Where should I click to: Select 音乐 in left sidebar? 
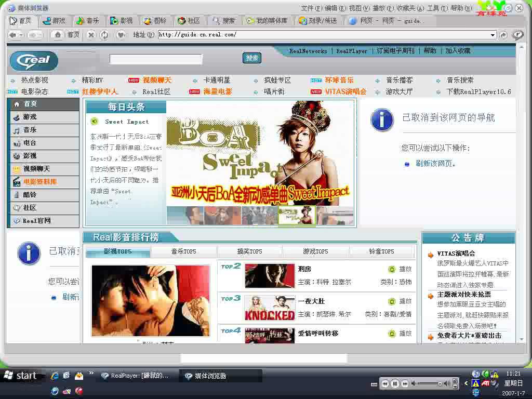pyautogui.click(x=44, y=130)
